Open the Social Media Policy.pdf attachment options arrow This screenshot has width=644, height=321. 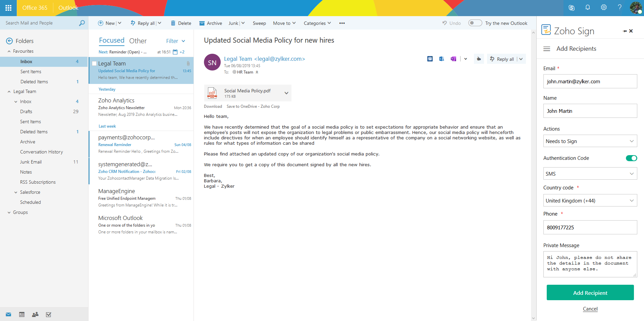click(x=286, y=93)
